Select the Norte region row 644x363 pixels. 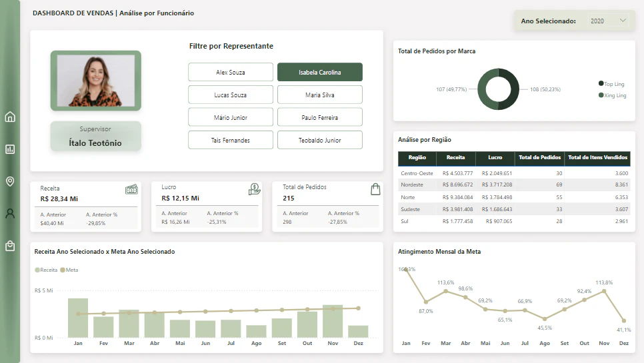tap(514, 197)
